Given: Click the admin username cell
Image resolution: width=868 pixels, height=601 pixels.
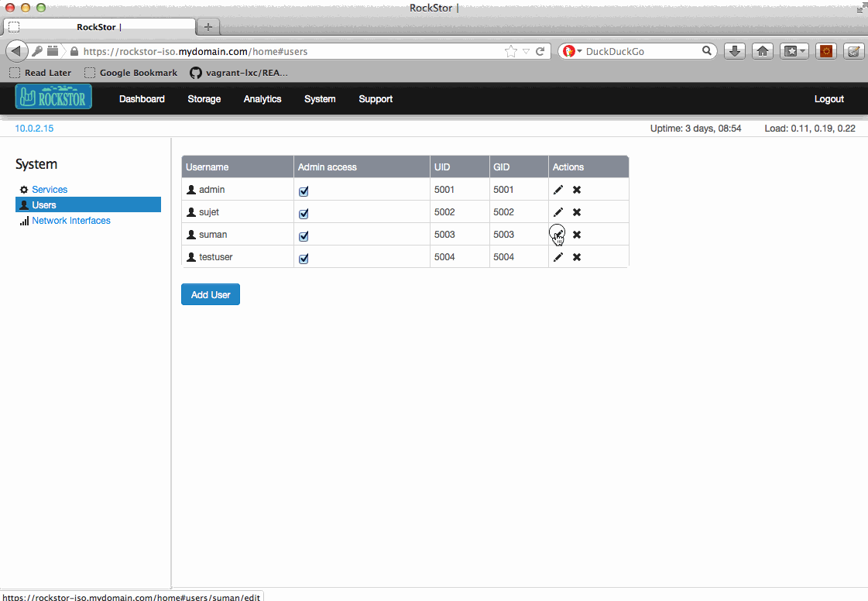Looking at the screenshot, I should pos(238,190).
